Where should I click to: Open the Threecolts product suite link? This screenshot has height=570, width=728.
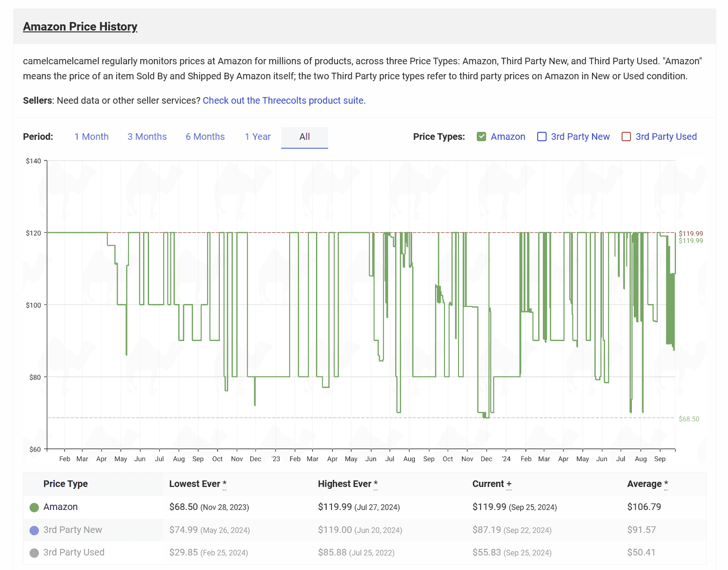pyautogui.click(x=284, y=100)
